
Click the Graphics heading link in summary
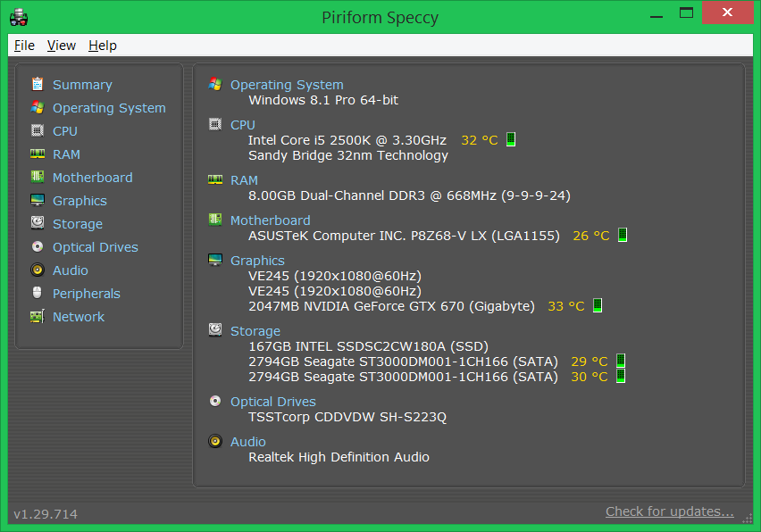tap(257, 261)
